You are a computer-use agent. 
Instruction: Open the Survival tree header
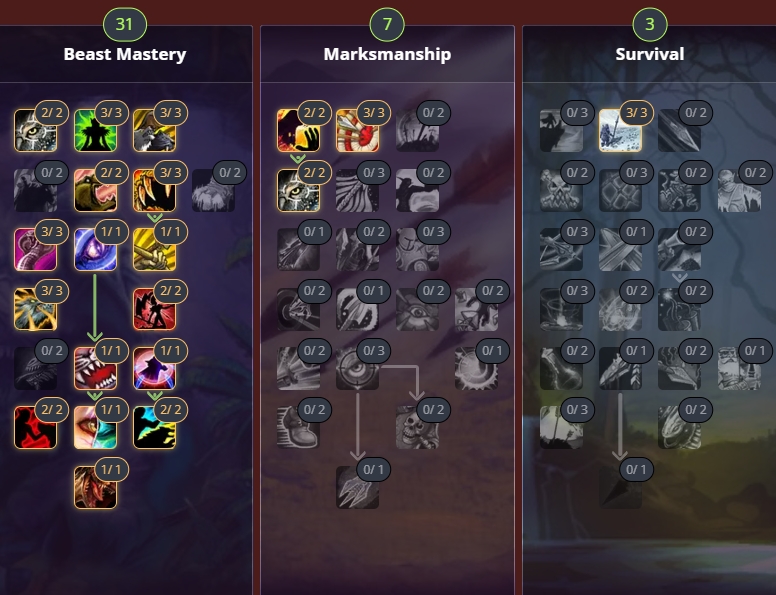click(650, 54)
